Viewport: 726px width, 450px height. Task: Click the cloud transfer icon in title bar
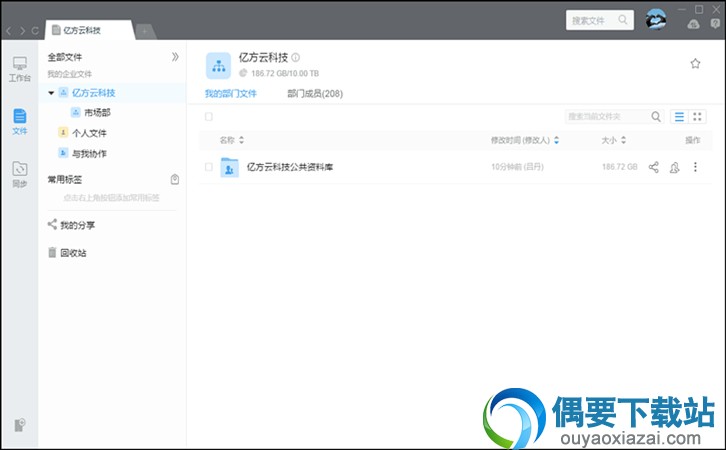click(693, 24)
